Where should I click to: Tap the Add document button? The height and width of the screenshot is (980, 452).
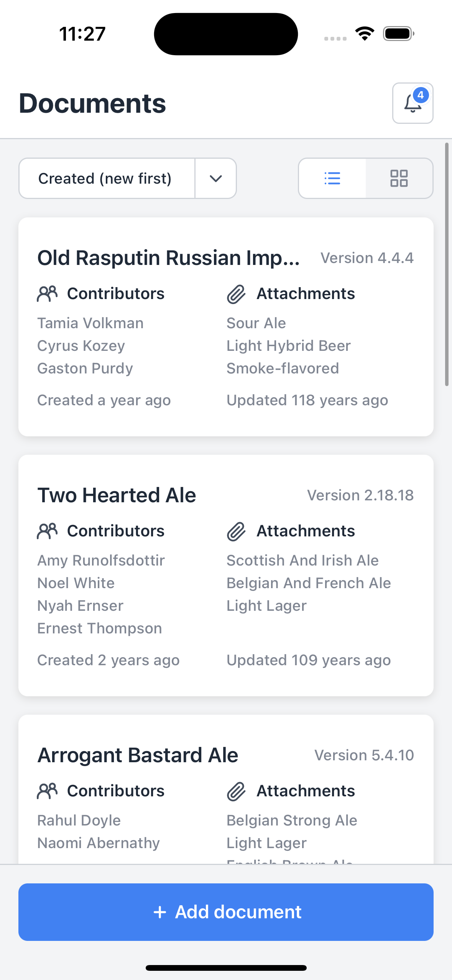(x=226, y=912)
